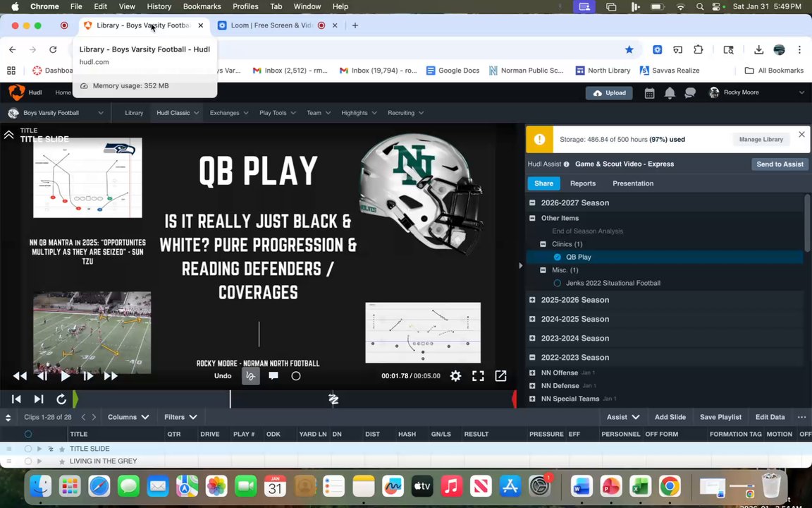This screenshot has width=812, height=508.
Task: Collapse the video panel with double chevron
Action: coord(8,135)
